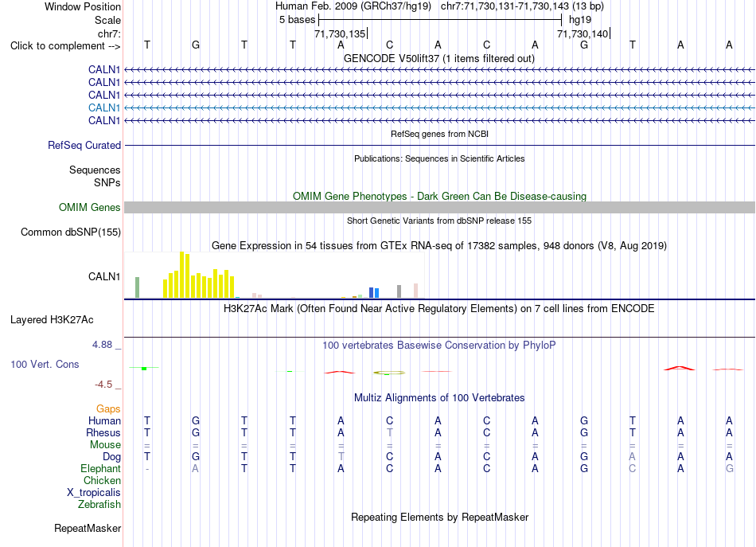Open the light-blue CALN1 transcript label
The image size is (756, 547).
click(103, 107)
